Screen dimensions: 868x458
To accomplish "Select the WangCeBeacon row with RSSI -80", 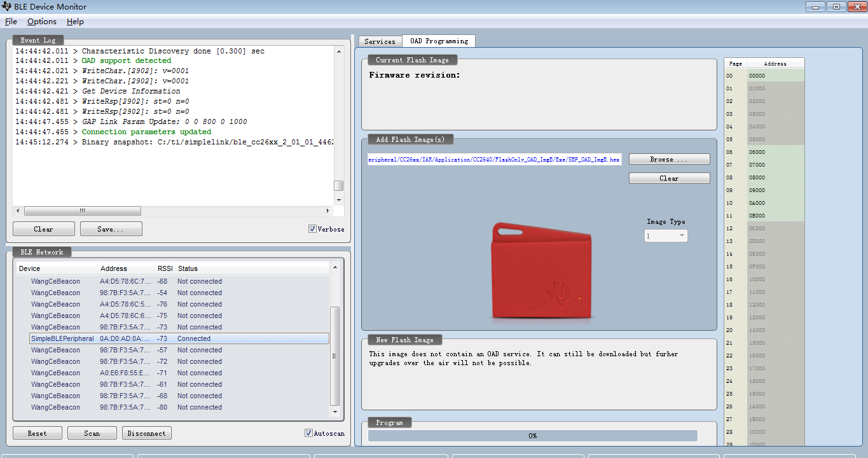I will [x=179, y=407].
